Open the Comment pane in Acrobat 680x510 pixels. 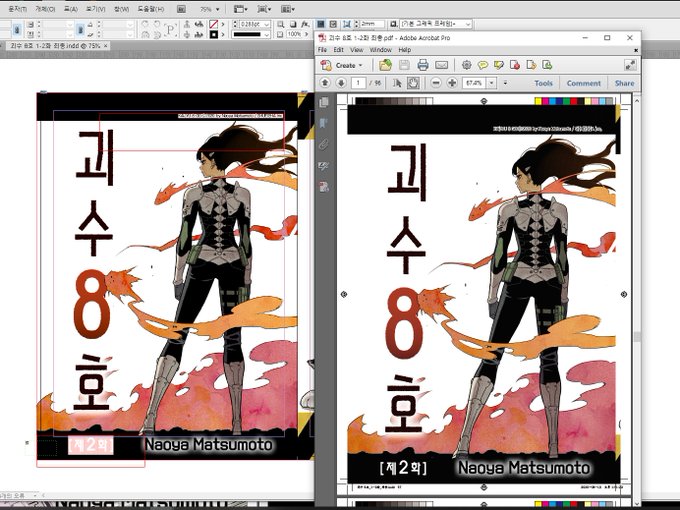[x=584, y=83]
